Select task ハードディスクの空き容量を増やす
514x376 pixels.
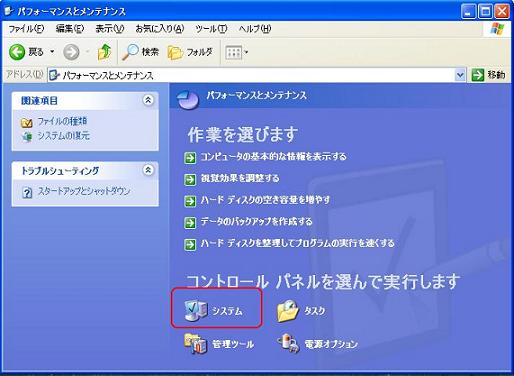tap(265, 200)
